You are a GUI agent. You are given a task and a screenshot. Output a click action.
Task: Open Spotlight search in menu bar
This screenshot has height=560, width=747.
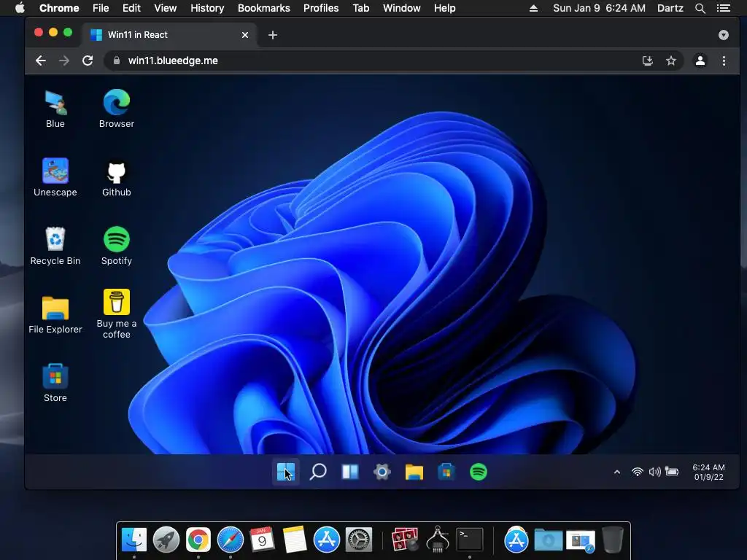[x=700, y=8]
